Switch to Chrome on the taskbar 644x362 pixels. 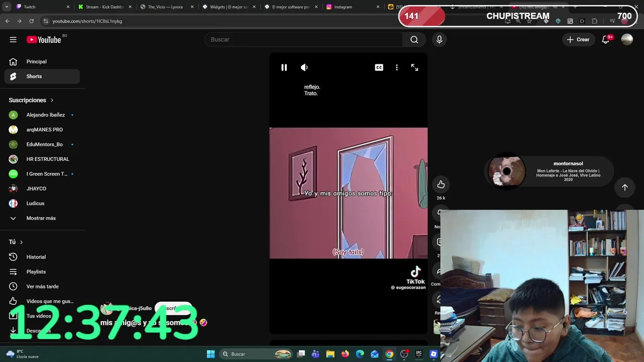389,354
